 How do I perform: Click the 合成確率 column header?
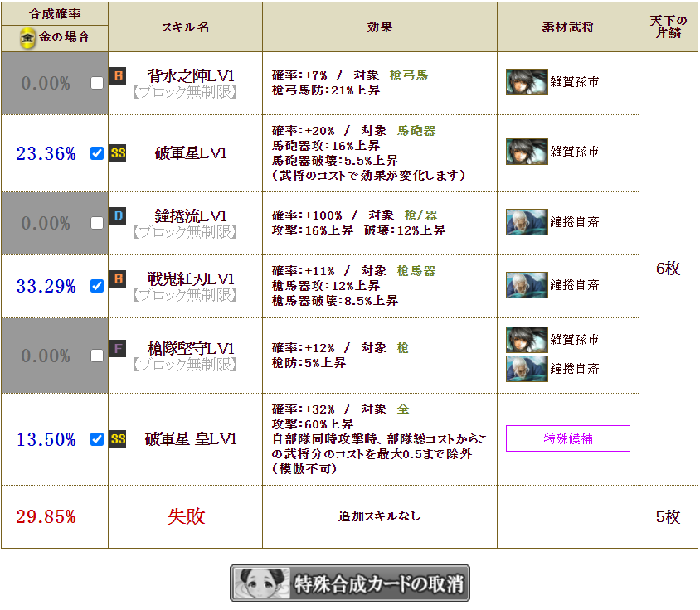55,14
